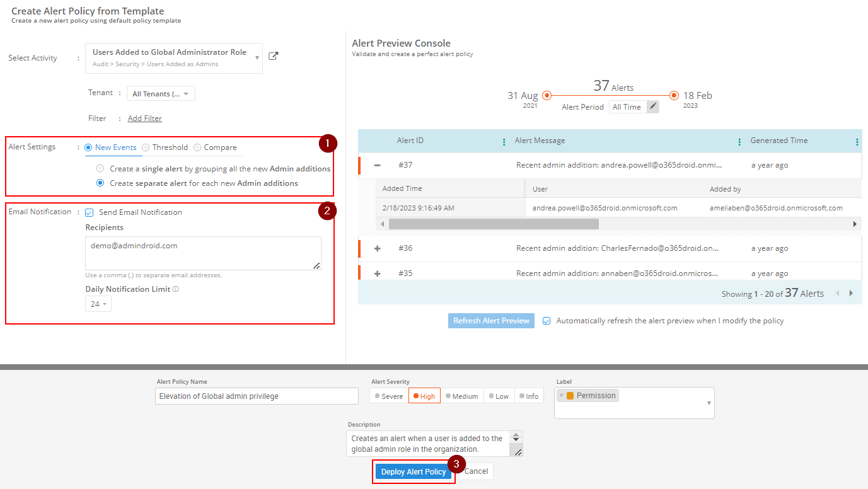The width and height of the screenshot is (868, 489).
Task: Click the Add Filter link
Action: [x=144, y=118]
